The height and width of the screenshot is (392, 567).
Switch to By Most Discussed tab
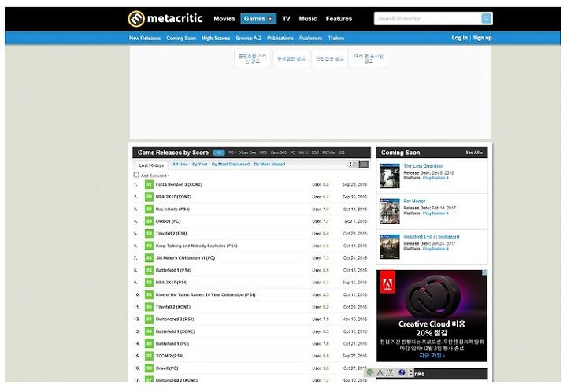(231, 164)
